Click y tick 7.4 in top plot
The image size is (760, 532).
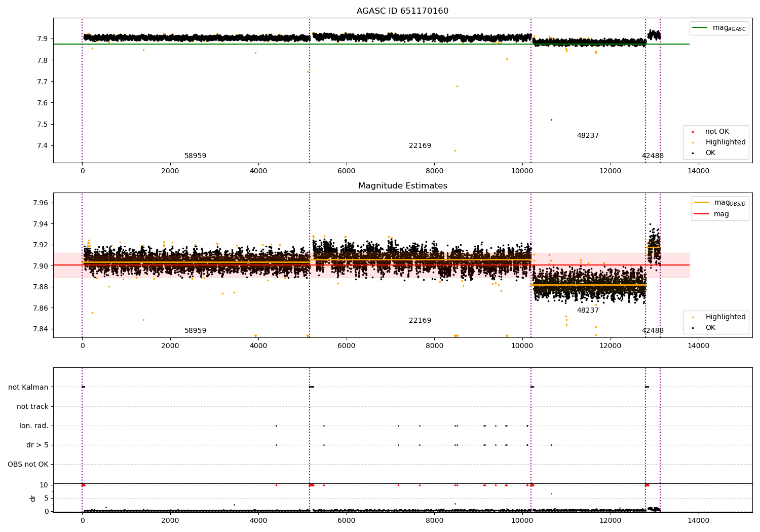click(42, 146)
